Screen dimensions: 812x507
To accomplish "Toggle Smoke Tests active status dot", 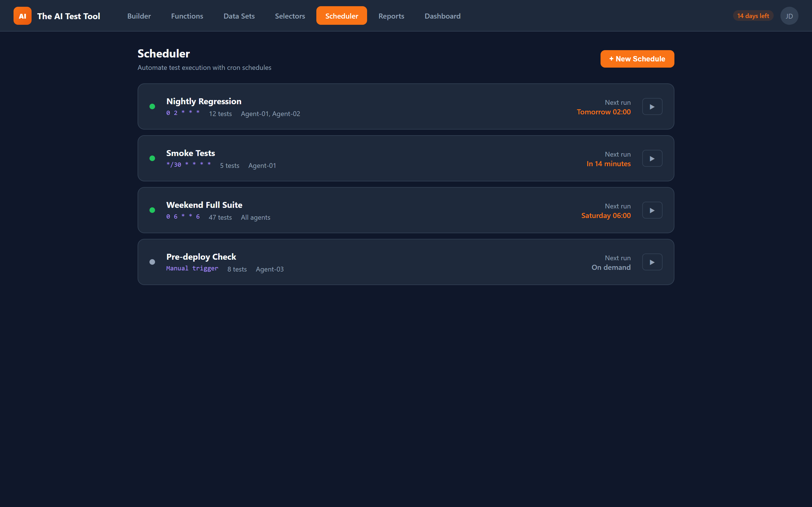I will 152,158.
